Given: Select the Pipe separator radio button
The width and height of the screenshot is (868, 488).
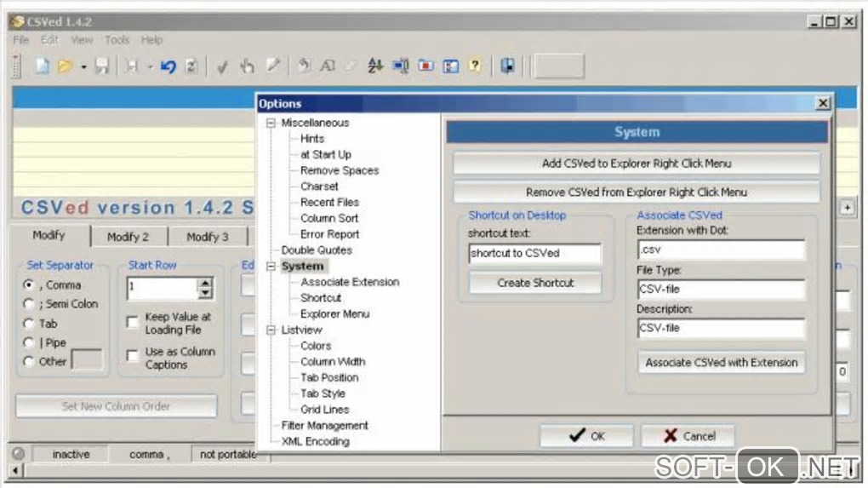Looking at the screenshot, I should [29, 343].
